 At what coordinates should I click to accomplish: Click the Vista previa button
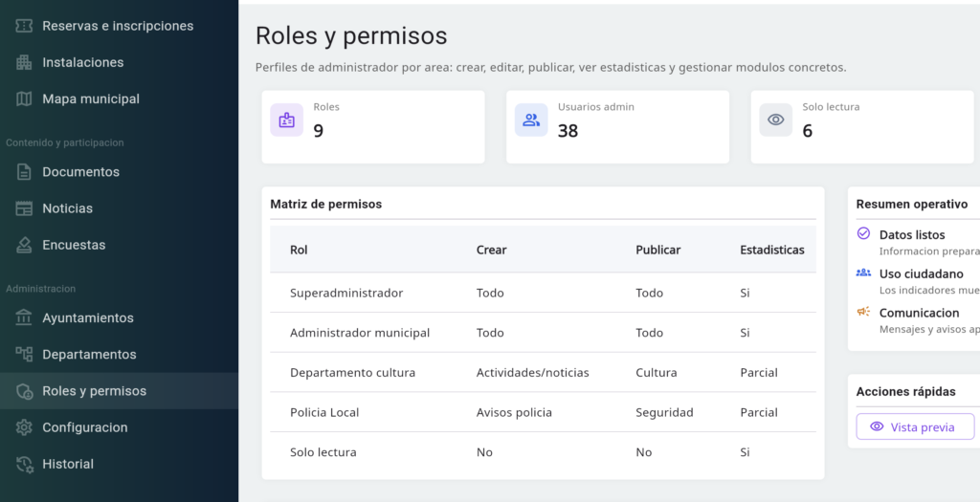[915, 426]
